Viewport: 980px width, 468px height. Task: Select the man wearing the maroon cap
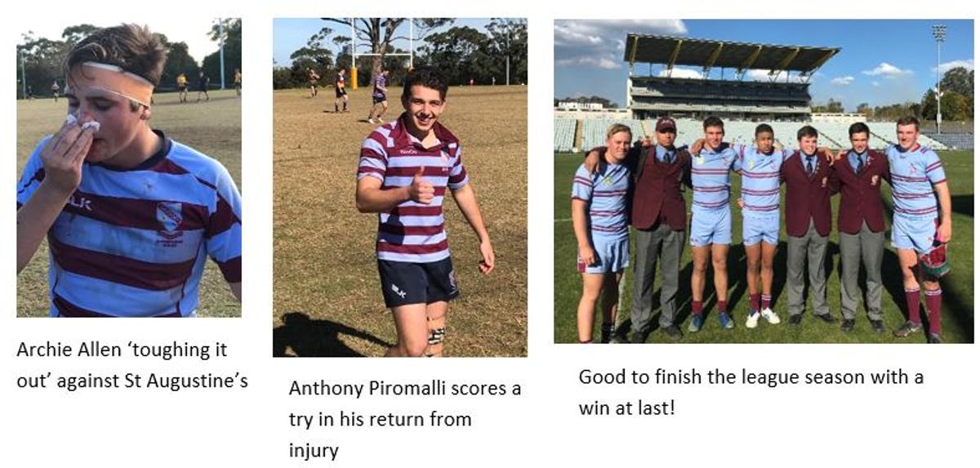[x=661, y=228]
